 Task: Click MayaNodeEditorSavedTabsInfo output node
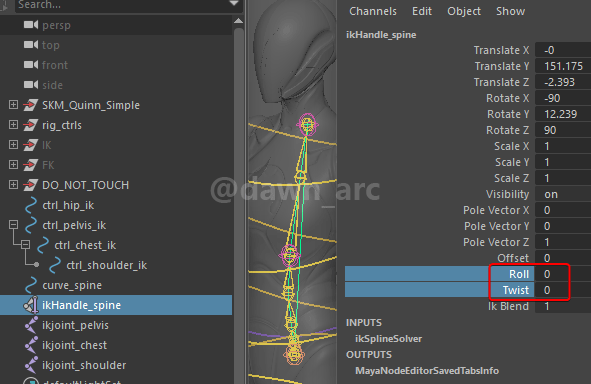[x=427, y=371]
